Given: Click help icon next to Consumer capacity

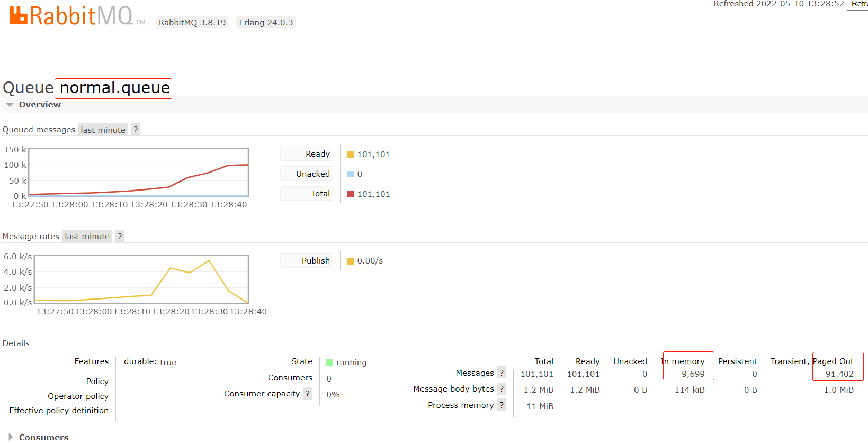Looking at the screenshot, I should pyautogui.click(x=307, y=394).
